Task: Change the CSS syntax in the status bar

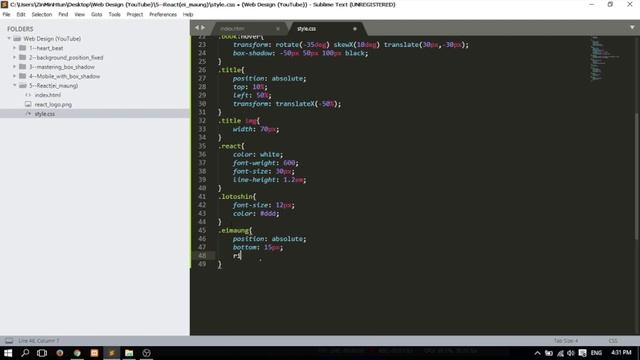Action: pyautogui.click(x=613, y=341)
